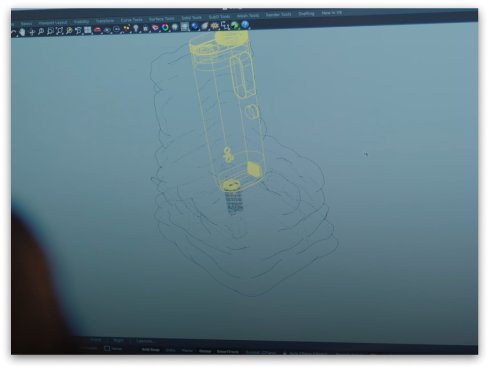Open the Layouts... viewport tab
Image resolution: width=489 pixels, height=369 pixels.
(146, 341)
